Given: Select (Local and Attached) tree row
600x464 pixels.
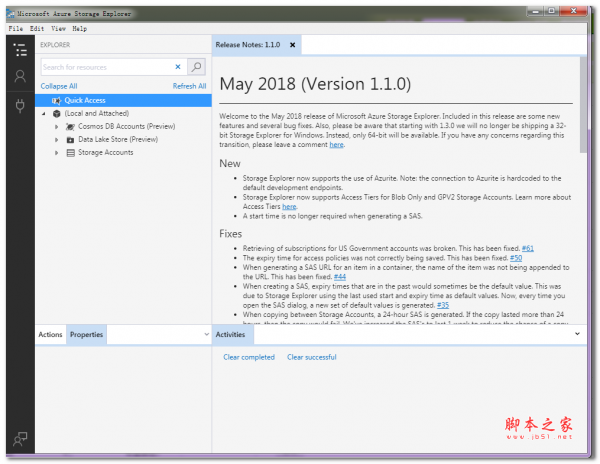Looking at the screenshot, I should coord(123,114).
